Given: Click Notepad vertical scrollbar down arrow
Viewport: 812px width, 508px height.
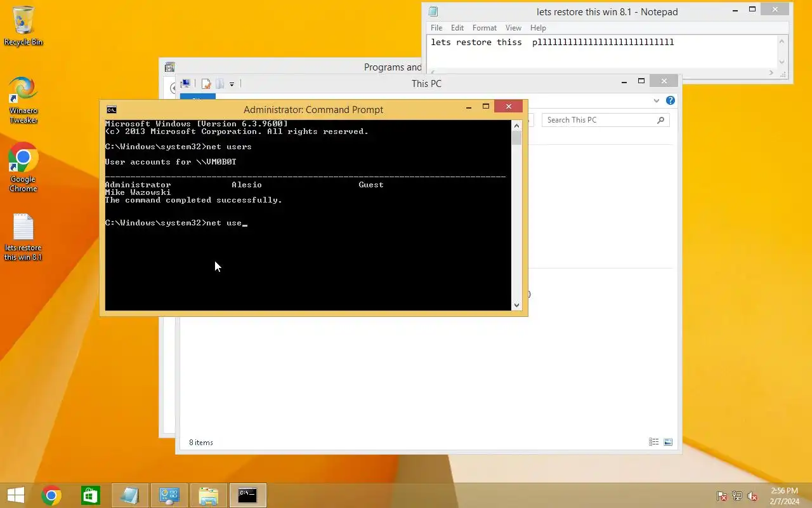Looking at the screenshot, I should coord(782,62).
